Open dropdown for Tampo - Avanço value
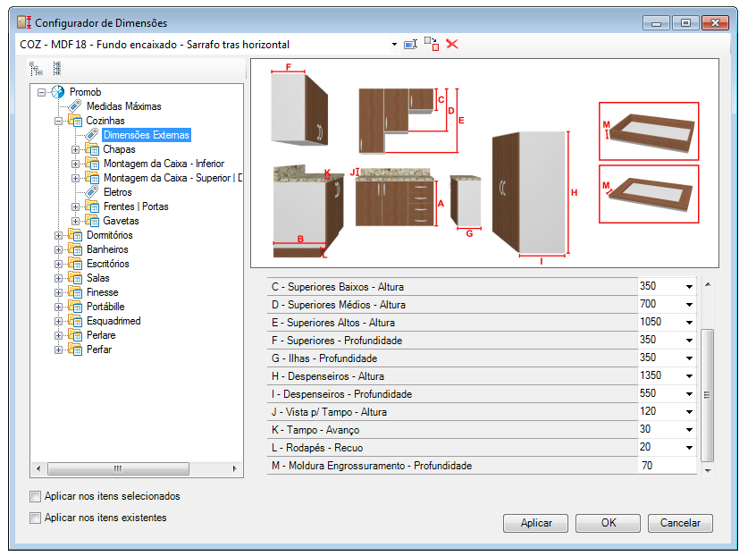 (690, 430)
